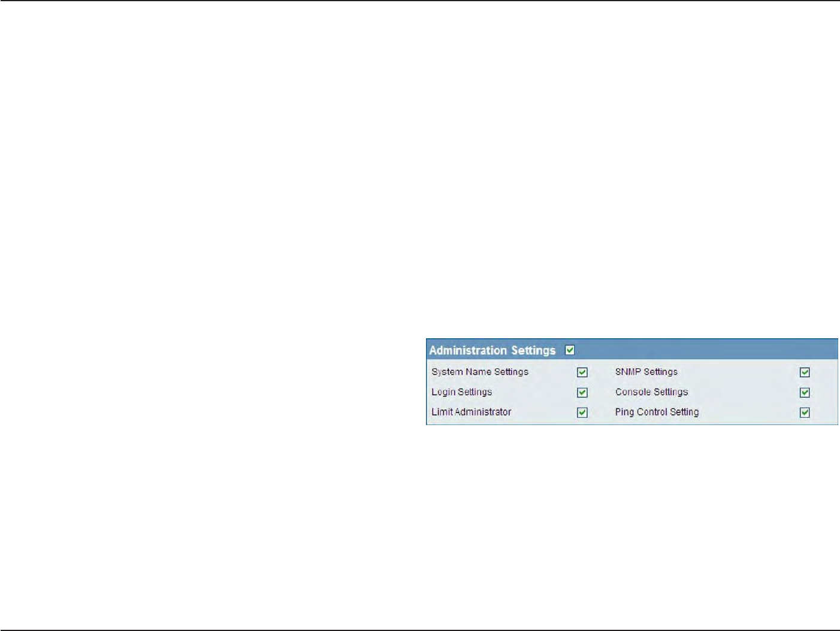Click the Login Settings label

click(462, 392)
